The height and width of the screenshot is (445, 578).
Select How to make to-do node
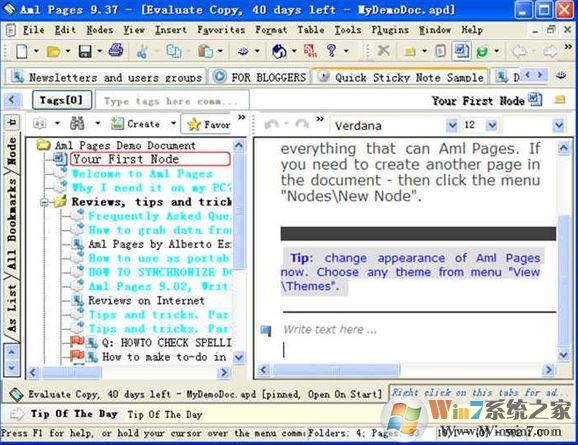pyautogui.click(x=164, y=357)
